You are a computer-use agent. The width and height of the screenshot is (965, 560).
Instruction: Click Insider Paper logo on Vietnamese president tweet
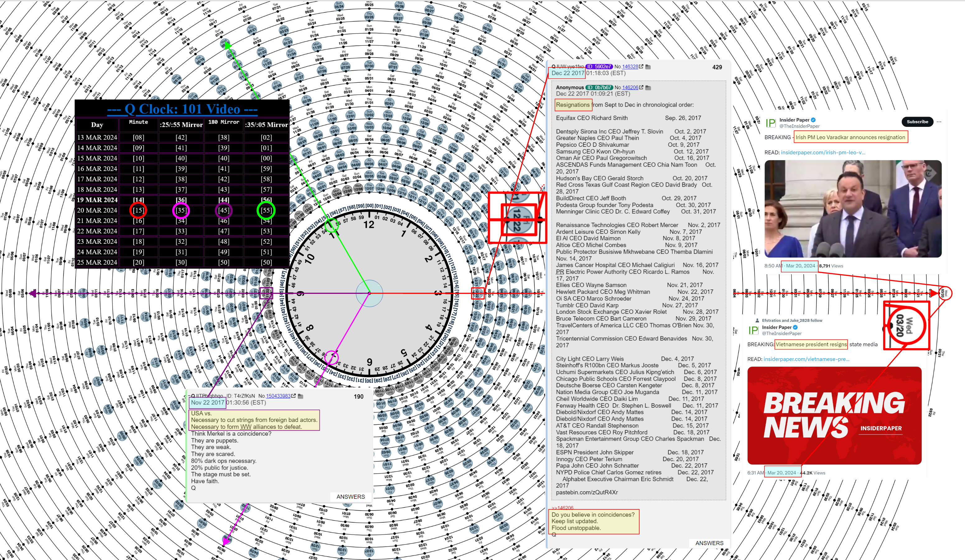753,330
